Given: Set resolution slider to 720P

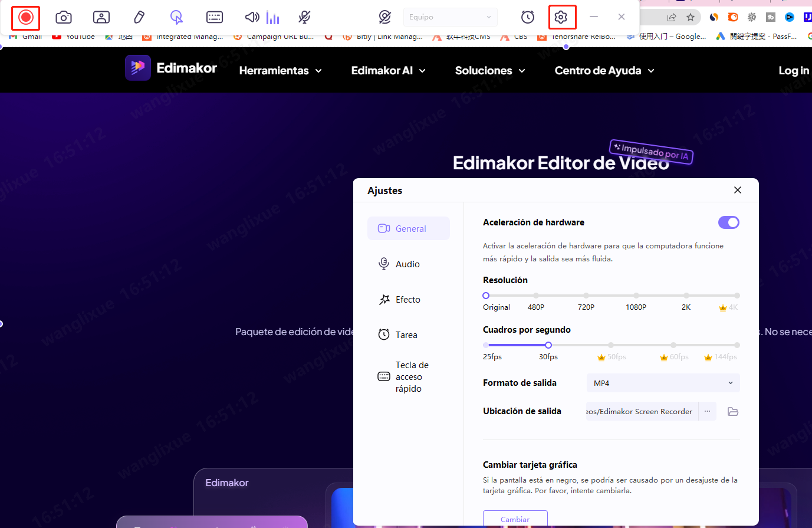Looking at the screenshot, I should tap(586, 296).
